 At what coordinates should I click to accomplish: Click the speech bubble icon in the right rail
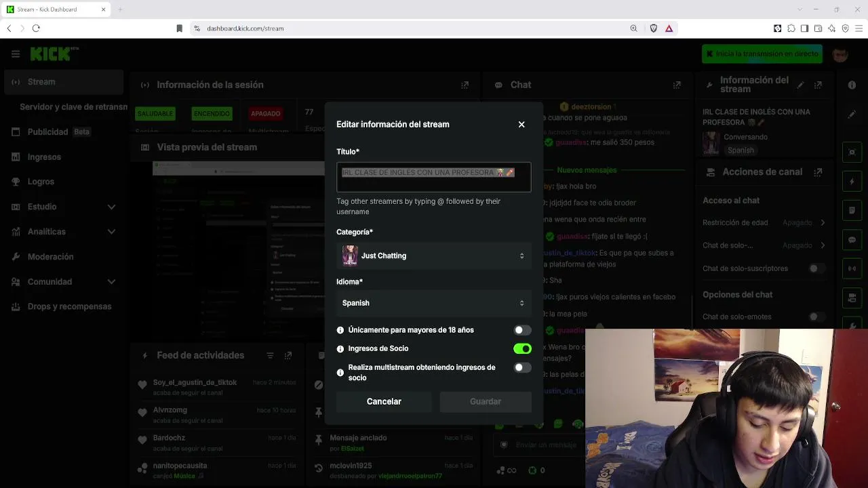[852, 240]
